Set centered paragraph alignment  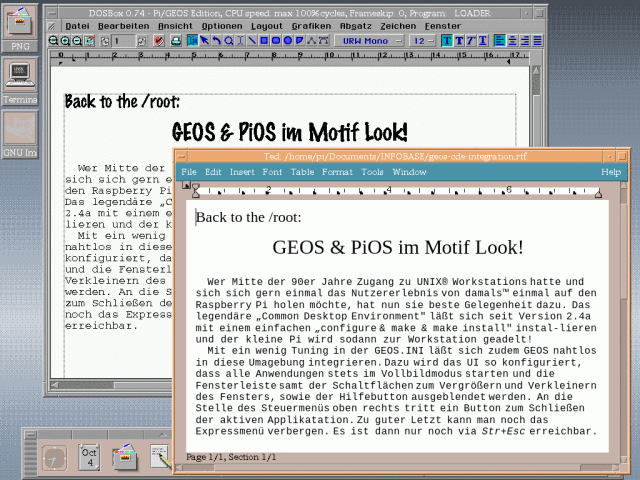(512, 41)
